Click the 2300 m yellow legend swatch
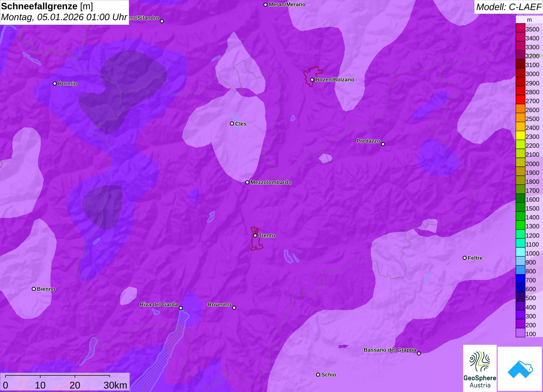The width and height of the screenshot is (543, 392). point(521,136)
